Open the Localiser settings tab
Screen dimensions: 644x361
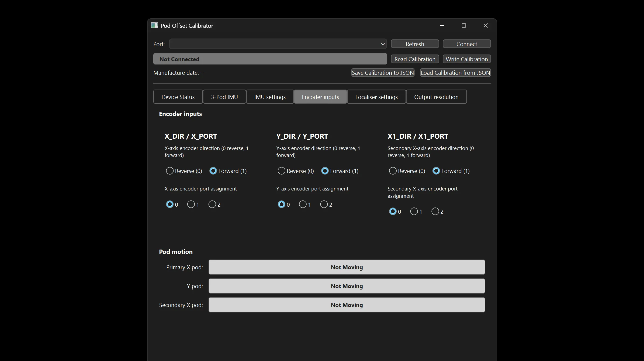coord(376,97)
